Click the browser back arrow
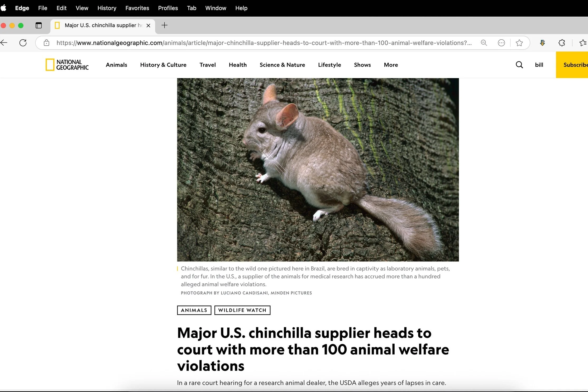588x392 pixels. 4,43
